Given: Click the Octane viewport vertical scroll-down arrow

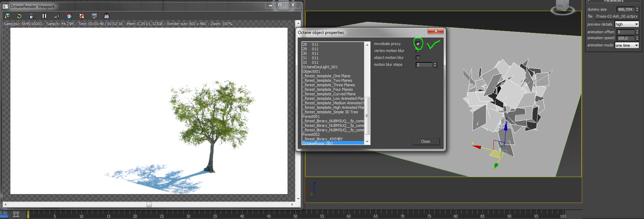Looking at the screenshot, I should (x=298, y=199).
